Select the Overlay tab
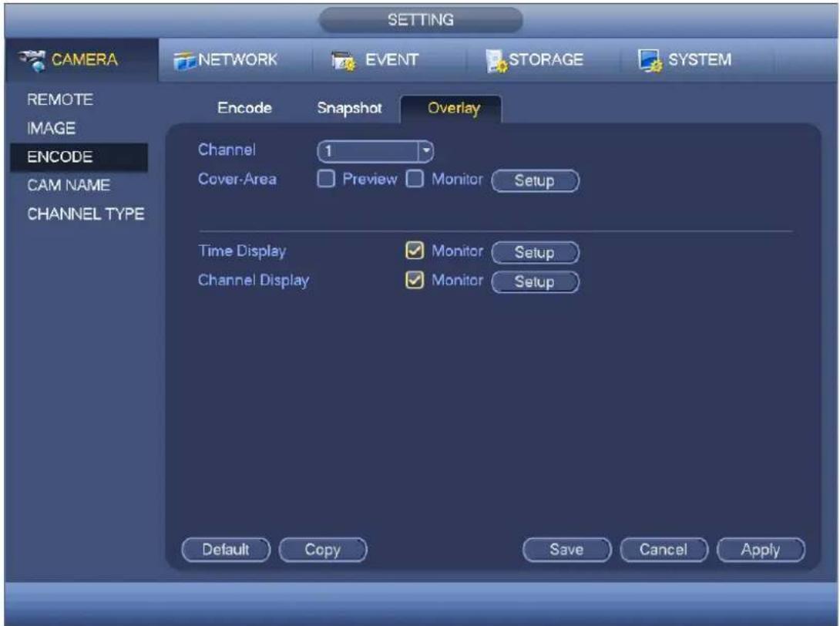Image resolution: width=840 pixels, height=626 pixels. (x=451, y=109)
